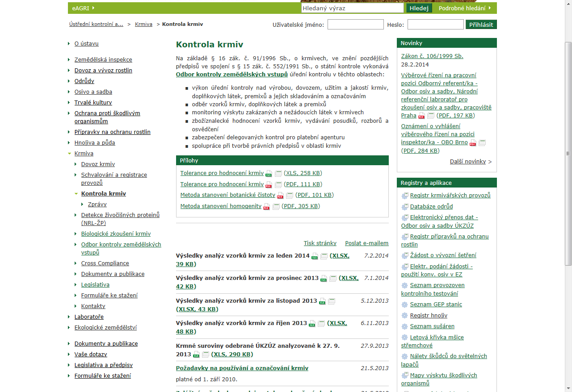
Task: Click Tisk stránky link
Action: click(x=320, y=243)
